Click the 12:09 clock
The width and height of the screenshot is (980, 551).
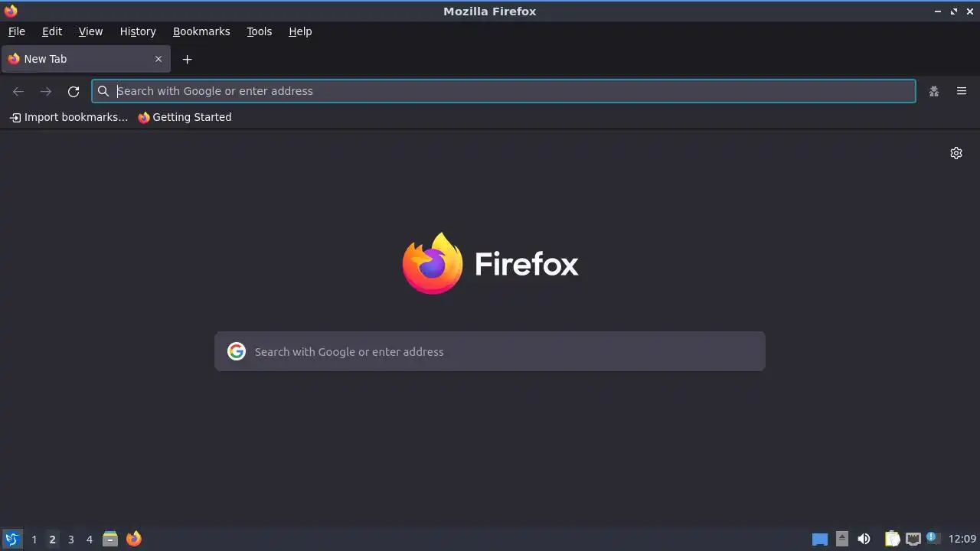(x=962, y=539)
